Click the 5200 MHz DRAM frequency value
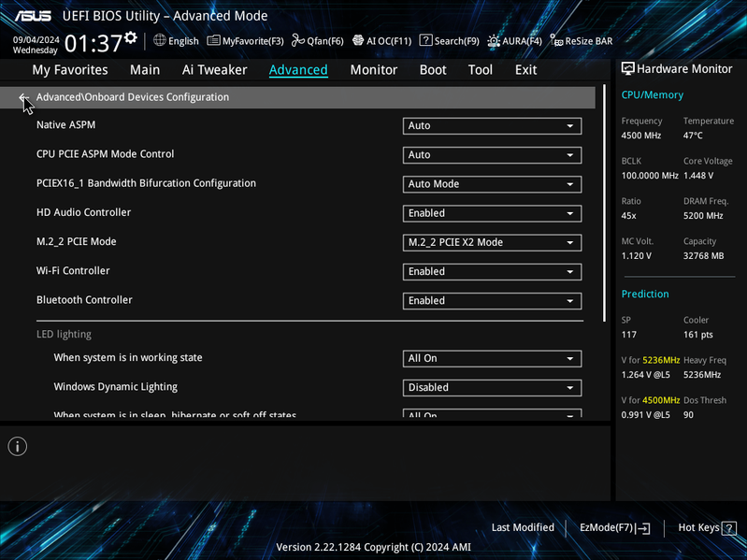747x560 pixels. coord(703,216)
